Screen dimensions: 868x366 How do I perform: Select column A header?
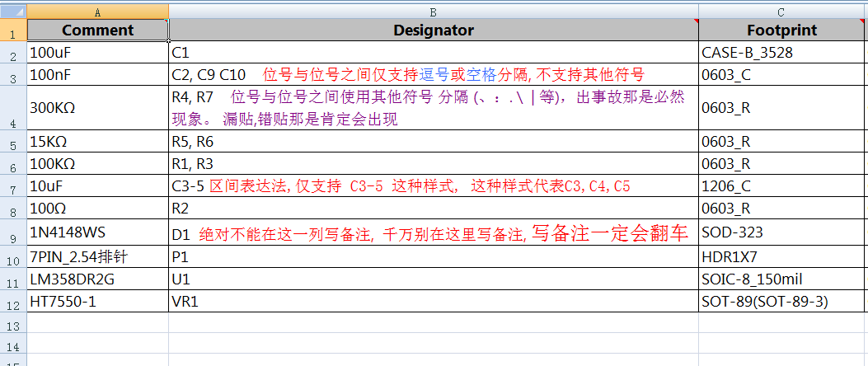(97, 12)
